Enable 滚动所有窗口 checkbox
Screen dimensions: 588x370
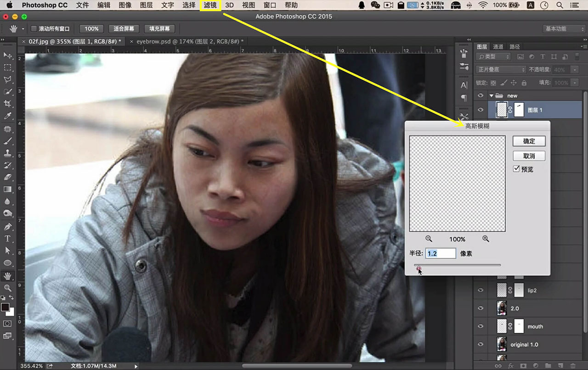[x=34, y=28]
